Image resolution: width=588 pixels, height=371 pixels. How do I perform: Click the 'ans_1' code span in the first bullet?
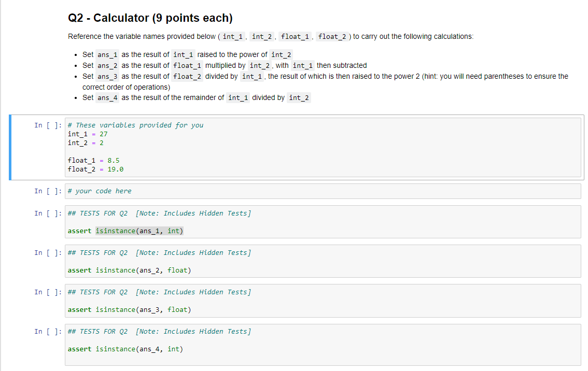107,54
